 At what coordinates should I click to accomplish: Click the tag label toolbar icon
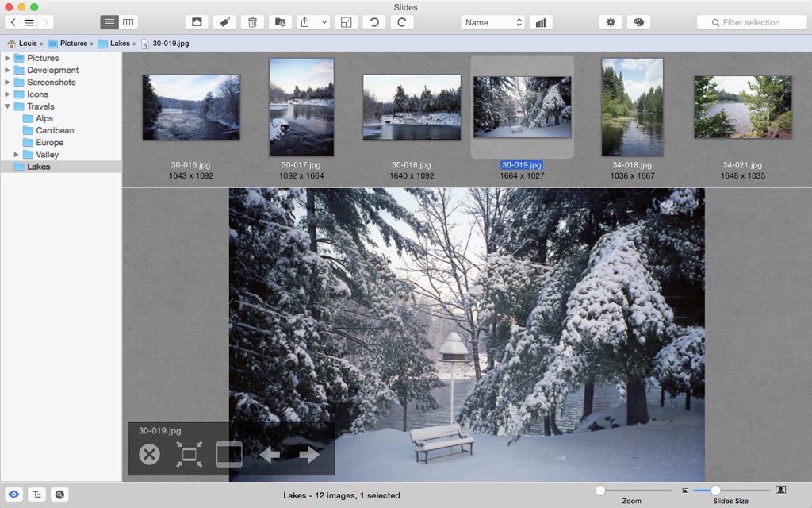(x=224, y=22)
